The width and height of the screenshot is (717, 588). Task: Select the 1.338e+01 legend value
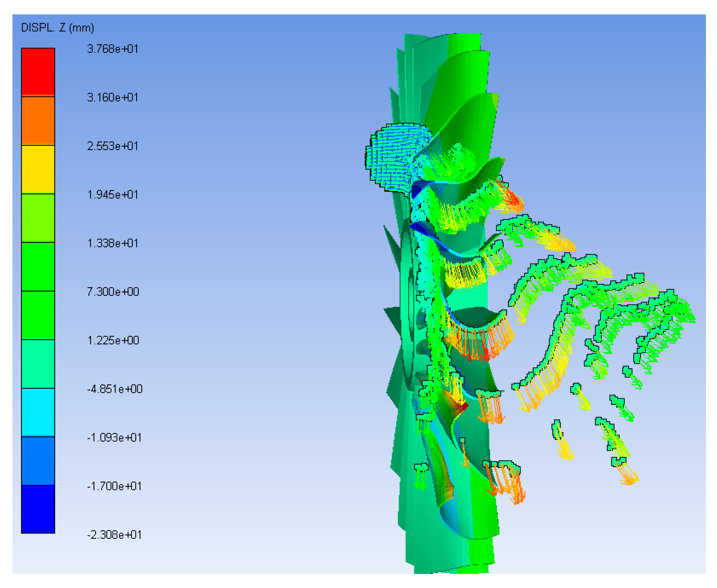pos(112,243)
